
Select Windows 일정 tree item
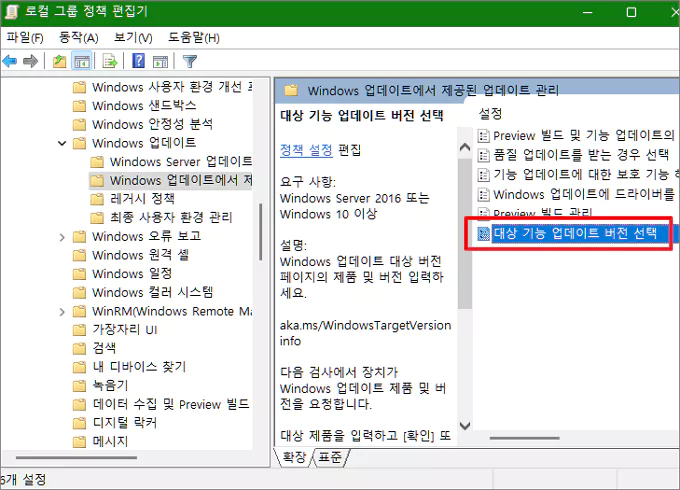coord(132,274)
